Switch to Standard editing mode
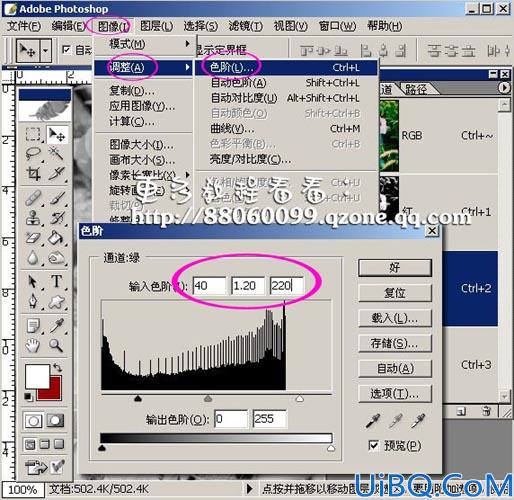The height and width of the screenshot is (500, 514). tap(33, 421)
